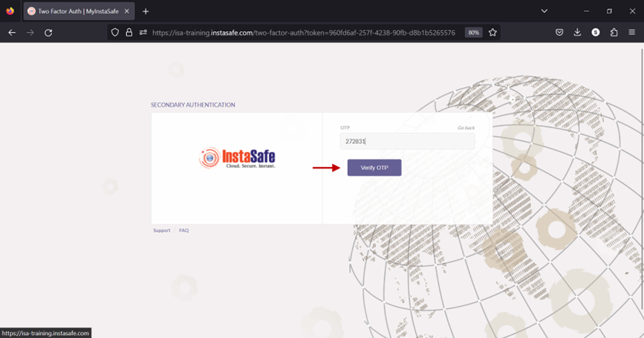Open tracking protection shield icon
644x338 pixels.
click(x=115, y=33)
